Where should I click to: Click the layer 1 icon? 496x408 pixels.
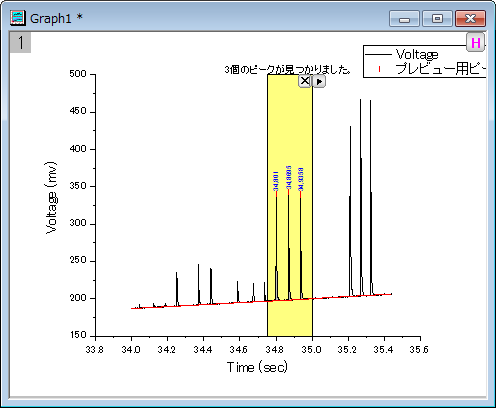point(21,42)
